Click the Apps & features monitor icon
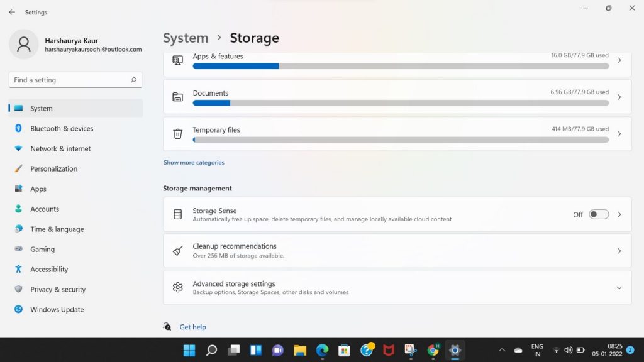The width and height of the screenshot is (644, 362). pyautogui.click(x=177, y=61)
